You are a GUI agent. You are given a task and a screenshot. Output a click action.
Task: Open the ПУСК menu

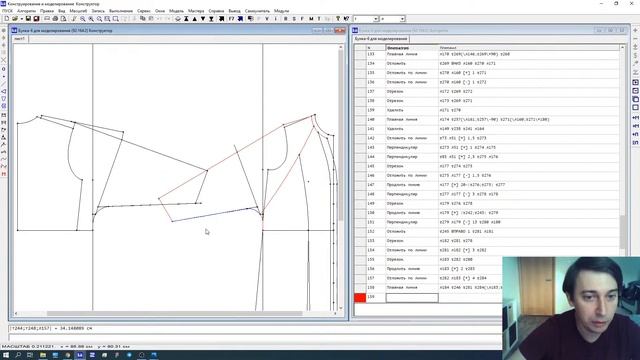[7, 11]
